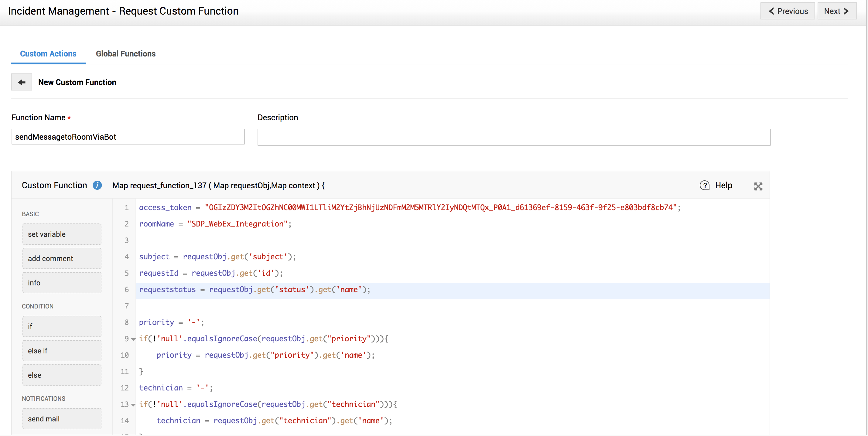Screen dimensions: 868x436
Task: Insert the info block
Action: point(62,283)
